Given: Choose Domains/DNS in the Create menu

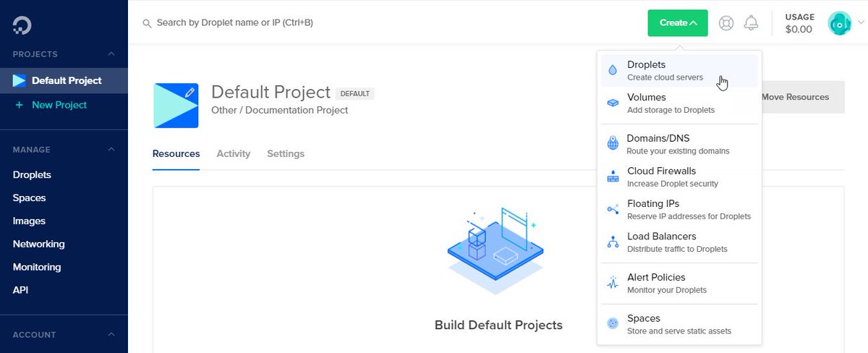Looking at the screenshot, I should (679, 144).
